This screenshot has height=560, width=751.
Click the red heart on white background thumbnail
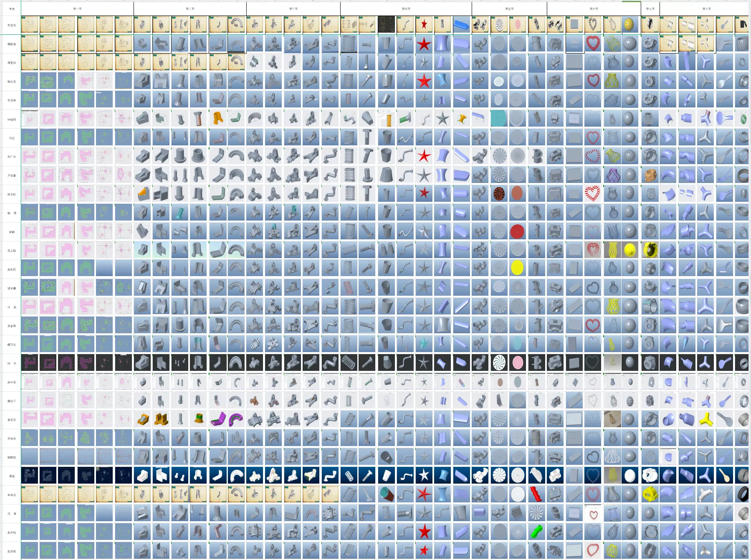click(593, 513)
